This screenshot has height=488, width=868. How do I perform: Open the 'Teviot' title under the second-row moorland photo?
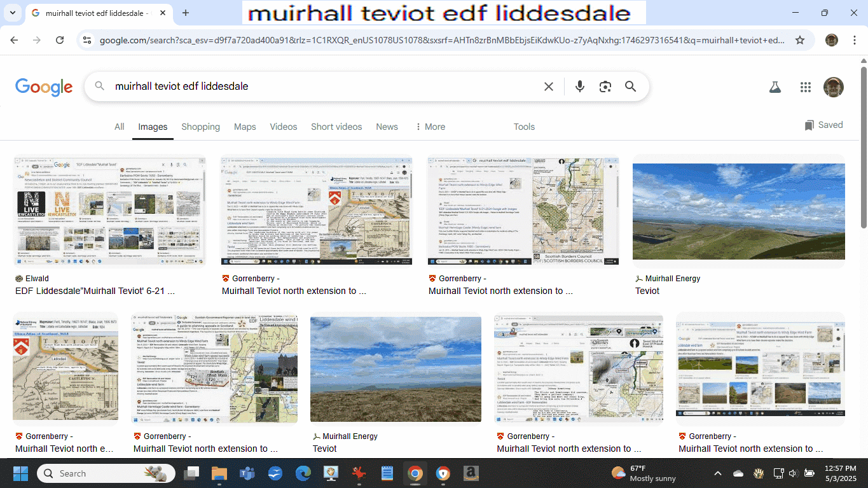[325, 449]
